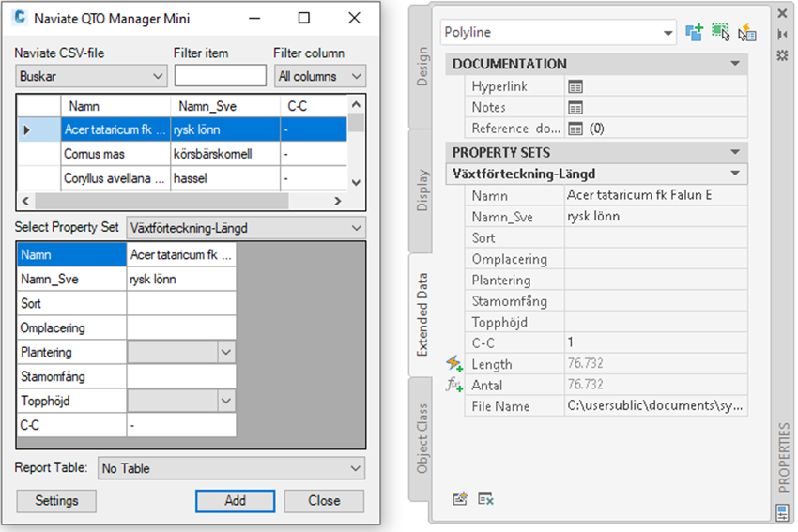Click the Omplacering value field in QTO Manager
This screenshot has width=798, height=532.
(181, 328)
